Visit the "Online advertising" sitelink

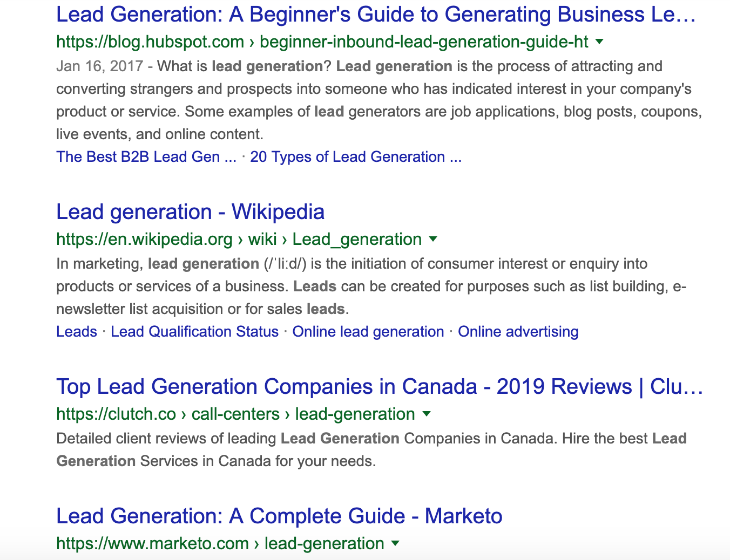(x=518, y=332)
